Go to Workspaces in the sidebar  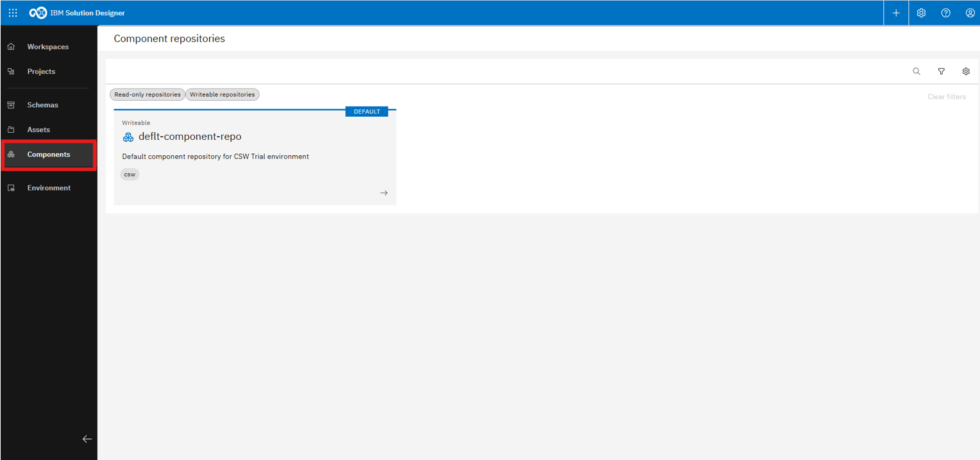coord(47,47)
